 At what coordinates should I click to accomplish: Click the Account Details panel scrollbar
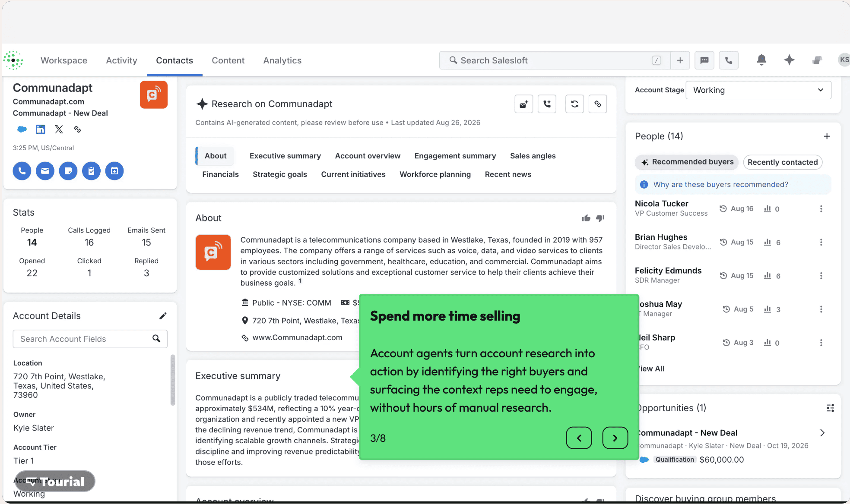pyautogui.click(x=173, y=380)
